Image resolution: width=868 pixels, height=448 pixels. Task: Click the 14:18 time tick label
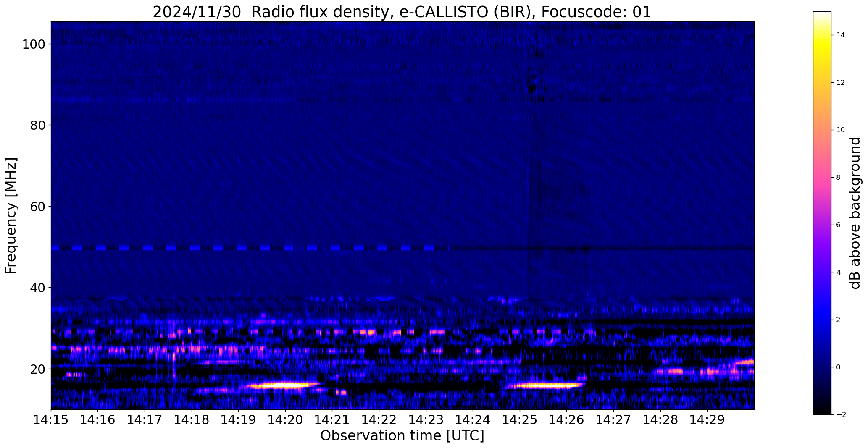pyautogui.click(x=192, y=420)
